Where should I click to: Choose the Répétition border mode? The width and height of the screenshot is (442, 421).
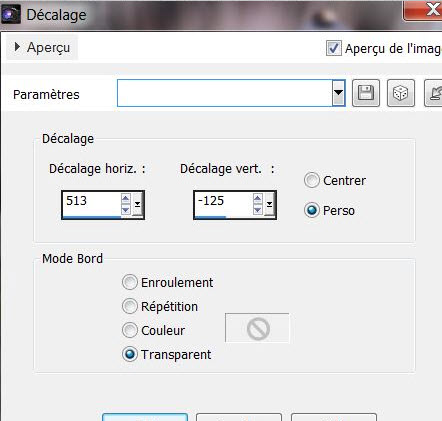129,306
